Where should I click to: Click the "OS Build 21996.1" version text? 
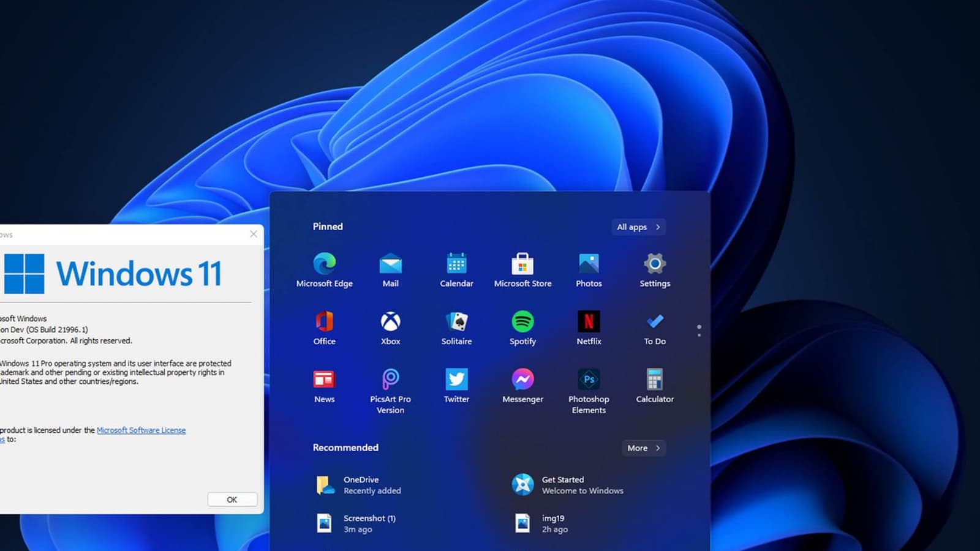pos(57,329)
